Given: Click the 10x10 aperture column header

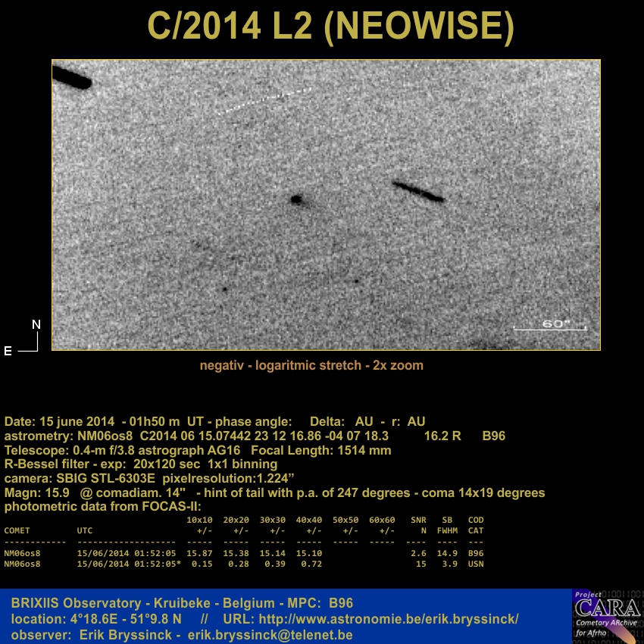Looking at the screenshot, I should tap(199, 520).
